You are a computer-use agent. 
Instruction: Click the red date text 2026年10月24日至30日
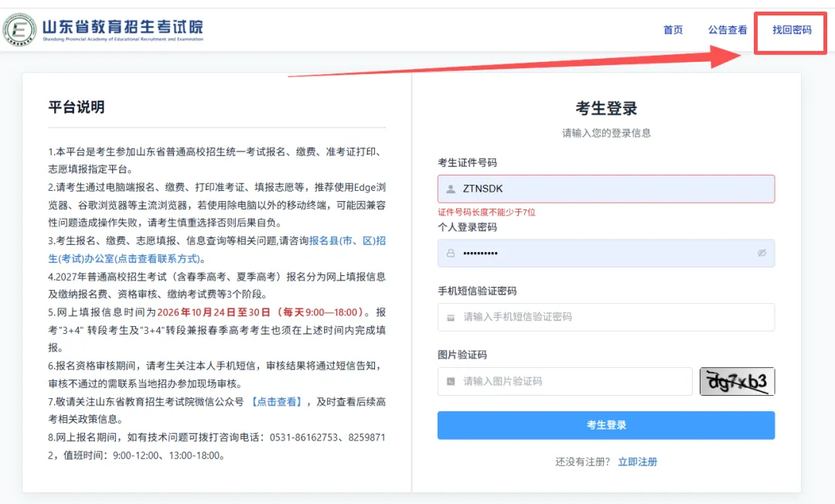tap(213, 312)
